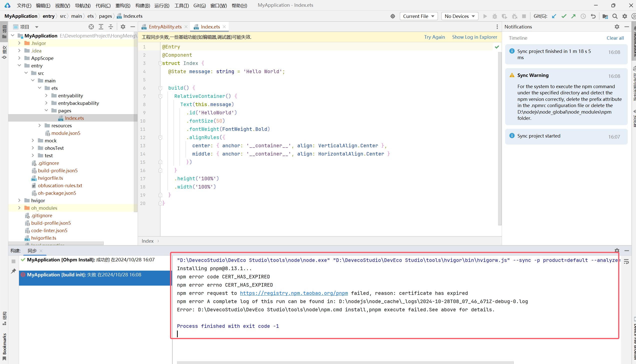Open the 文件(F) menu
This screenshot has width=636, height=364.
24,5
